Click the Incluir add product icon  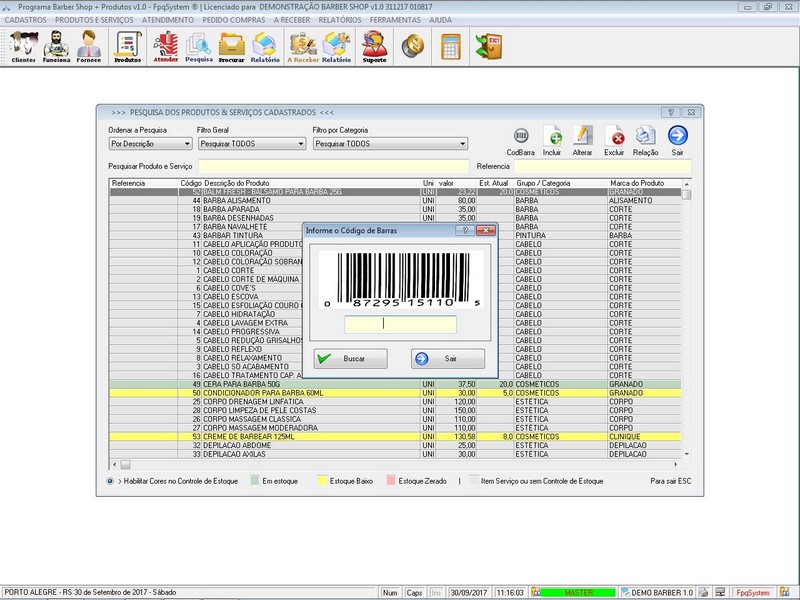(x=552, y=138)
